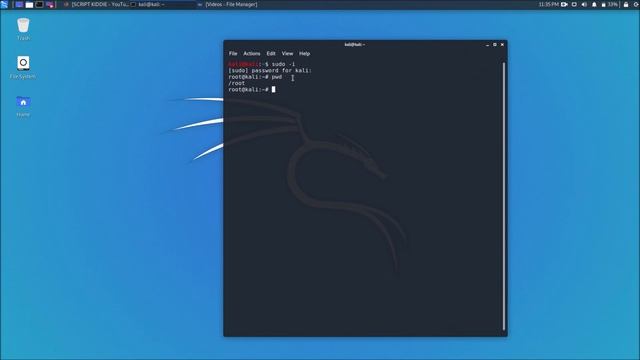
Task: Open the terminal File menu
Action: (x=233, y=53)
